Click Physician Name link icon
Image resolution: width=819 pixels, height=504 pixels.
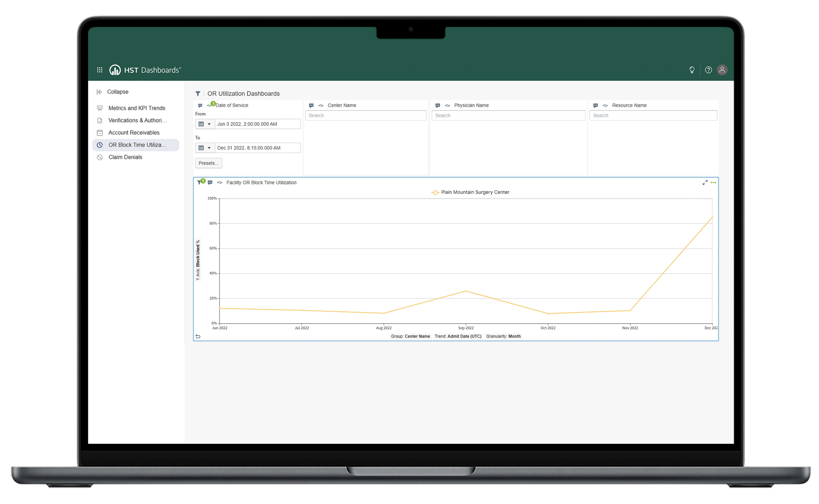pos(447,105)
